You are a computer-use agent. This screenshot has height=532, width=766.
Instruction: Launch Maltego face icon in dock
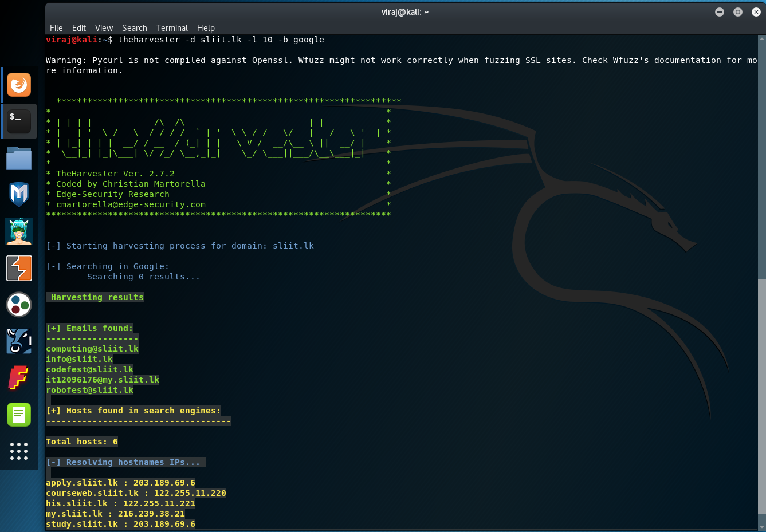click(x=19, y=341)
